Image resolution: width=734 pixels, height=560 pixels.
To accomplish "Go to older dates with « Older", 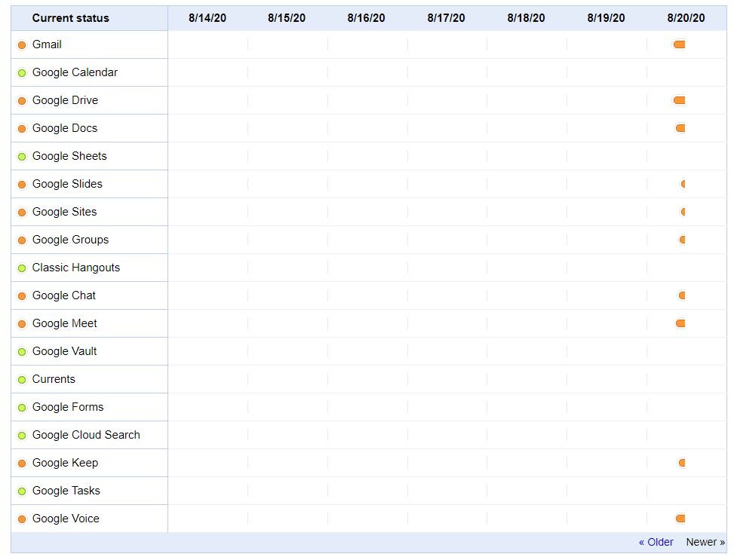I will point(656,542).
